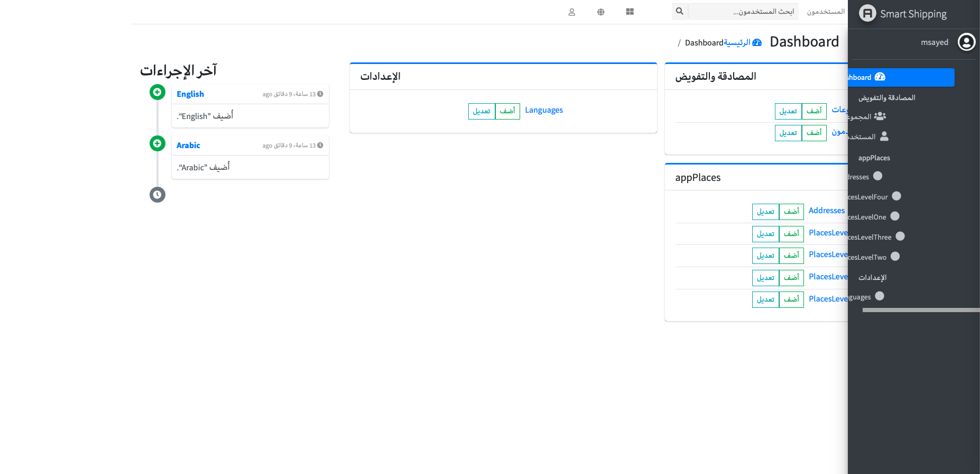Image resolution: width=980 pixels, height=474 pixels.
Task: Click the search magnifier button
Action: coord(680,11)
